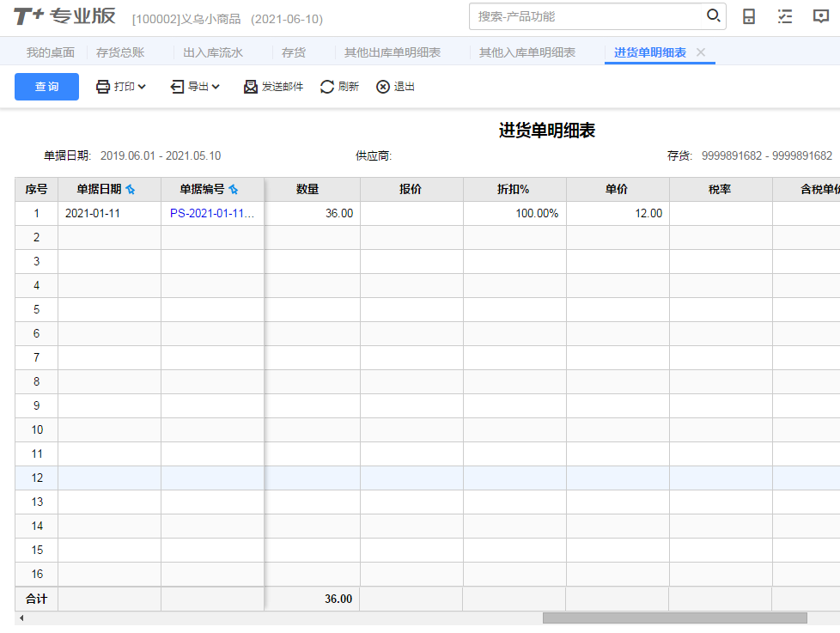Select the 进货单明细表 tab
Viewport: 840px width, 633px height.
(x=650, y=52)
